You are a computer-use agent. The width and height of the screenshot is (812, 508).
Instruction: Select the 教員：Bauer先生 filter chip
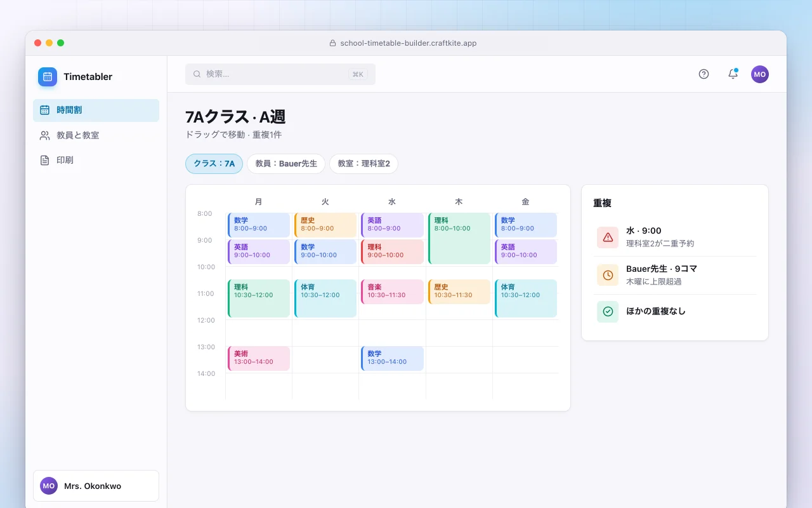(x=286, y=164)
